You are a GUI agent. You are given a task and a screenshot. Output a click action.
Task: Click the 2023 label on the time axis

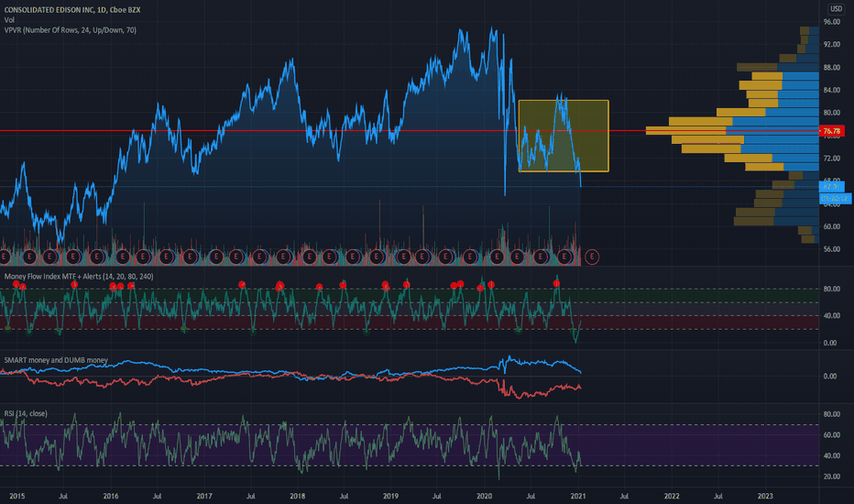765,496
